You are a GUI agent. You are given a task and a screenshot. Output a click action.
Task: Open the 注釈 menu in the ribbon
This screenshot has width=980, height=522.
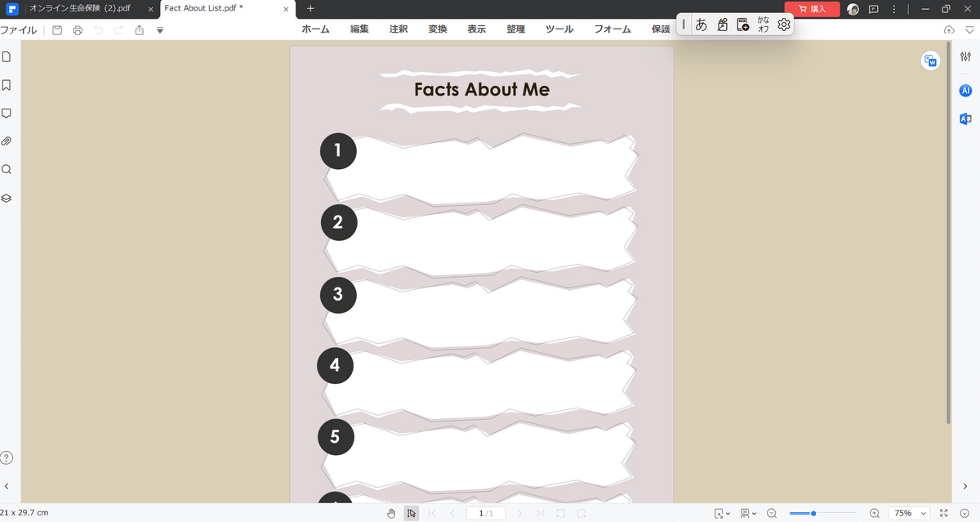399,29
